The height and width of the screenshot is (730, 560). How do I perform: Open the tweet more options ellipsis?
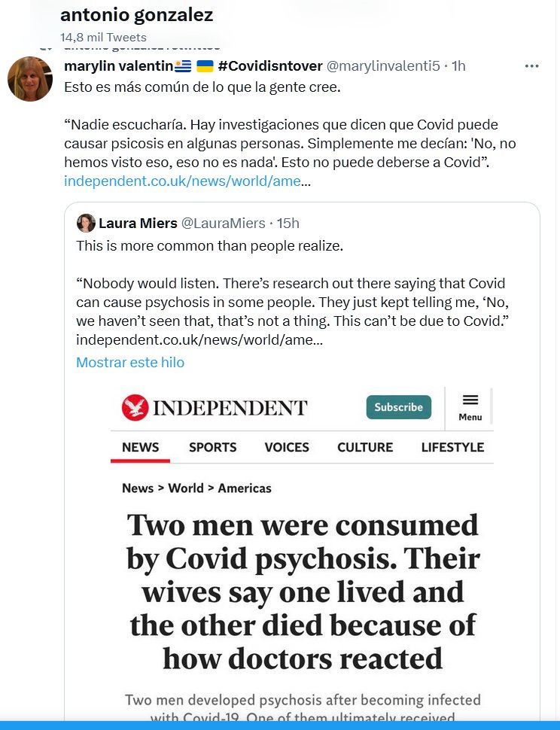point(531,65)
